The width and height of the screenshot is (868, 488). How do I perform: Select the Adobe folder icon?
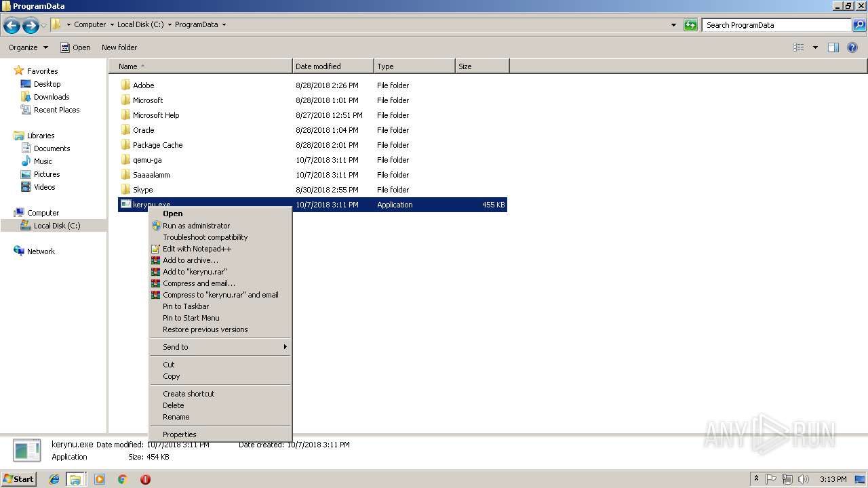[125, 85]
